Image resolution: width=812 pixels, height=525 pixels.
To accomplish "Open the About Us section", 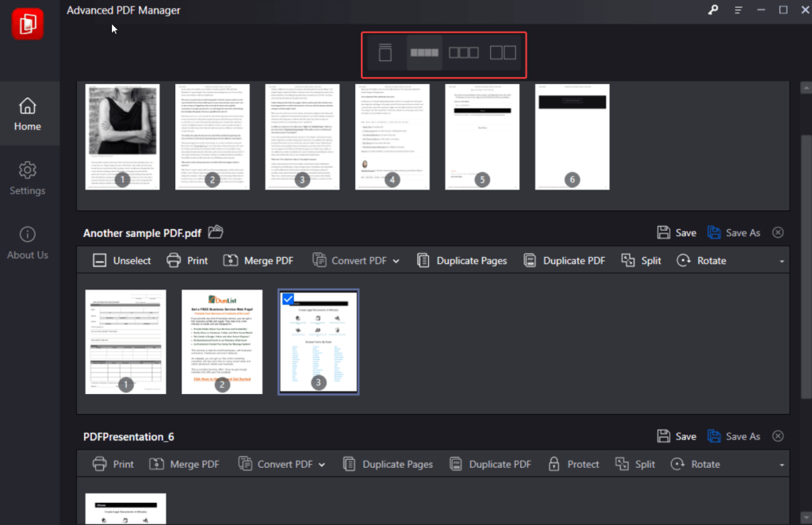I will tap(28, 243).
